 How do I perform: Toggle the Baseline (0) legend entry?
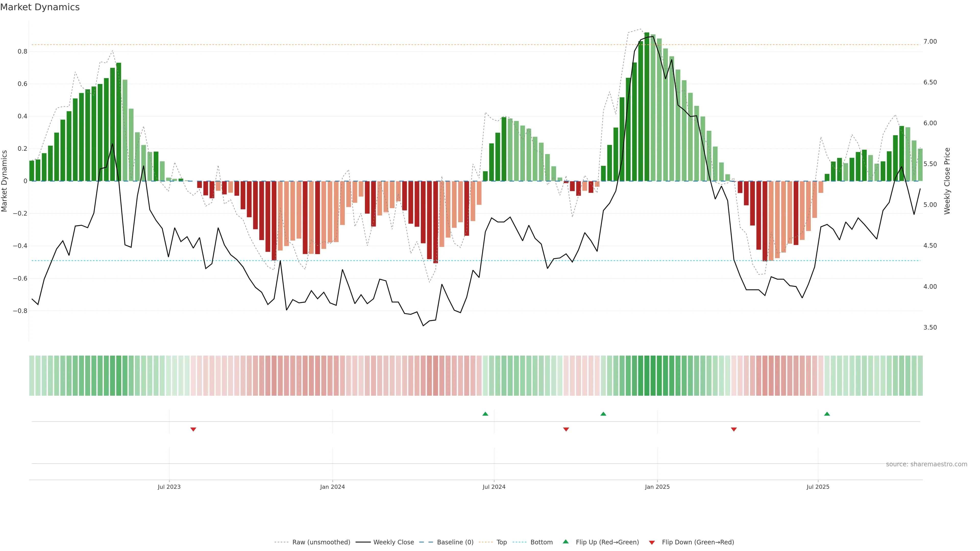pos(455,542)
